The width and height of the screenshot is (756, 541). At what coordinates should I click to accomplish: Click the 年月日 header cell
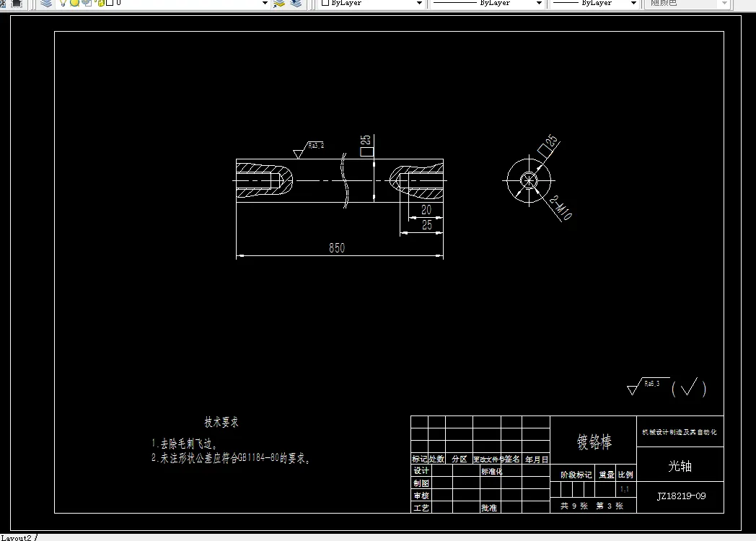(x=537, y=459)
